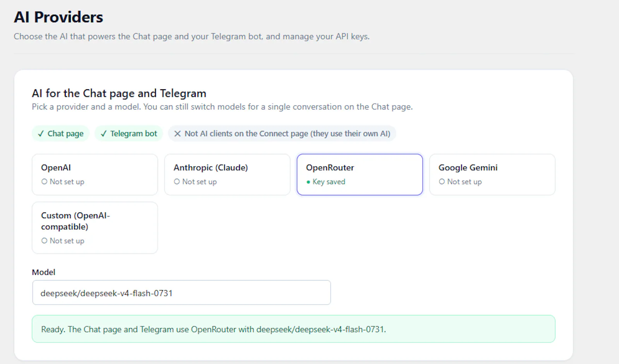Click the Model field label

[x=44, y=272]
